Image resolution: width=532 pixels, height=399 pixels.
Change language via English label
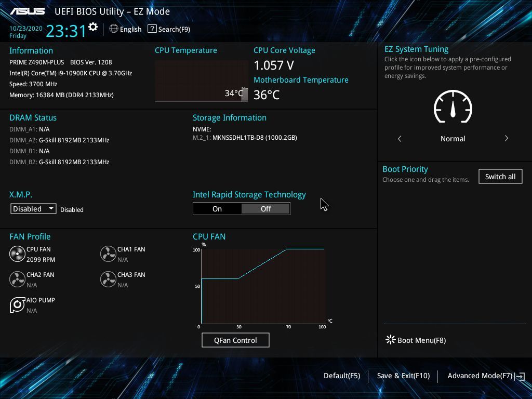(x=130, y=29)
